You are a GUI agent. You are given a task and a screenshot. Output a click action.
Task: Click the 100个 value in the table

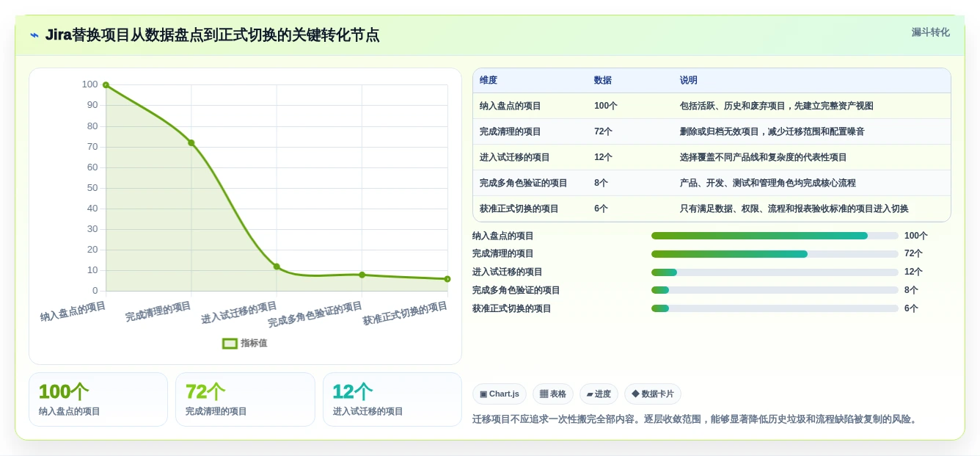tap(606, 106)
